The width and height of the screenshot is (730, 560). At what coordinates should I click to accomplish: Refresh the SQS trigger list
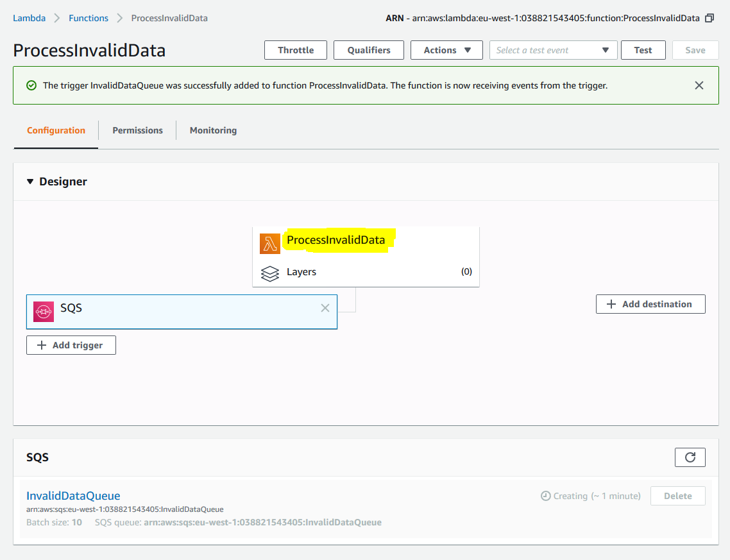coord(690,457)
